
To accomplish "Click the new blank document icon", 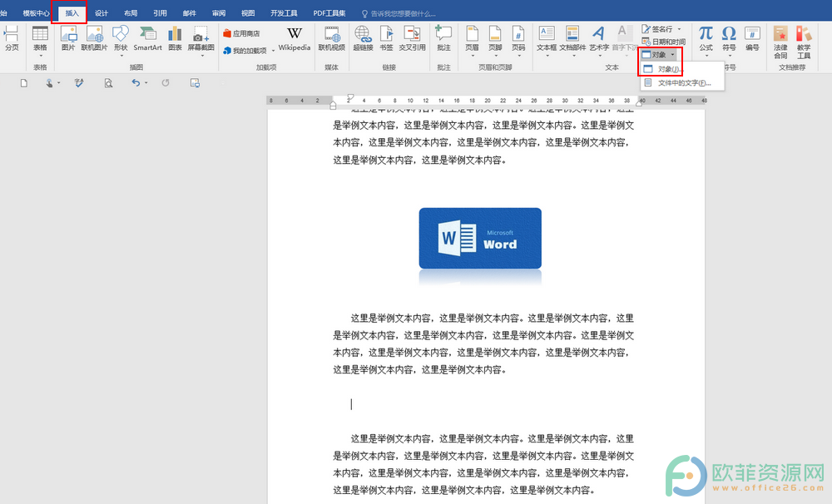I will point(24,83).
